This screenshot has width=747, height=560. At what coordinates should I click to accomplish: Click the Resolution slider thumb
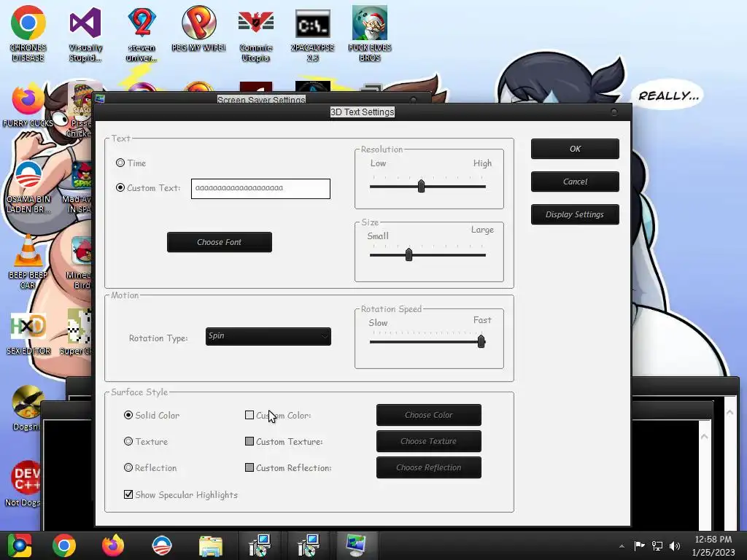[x=421, y=186]
